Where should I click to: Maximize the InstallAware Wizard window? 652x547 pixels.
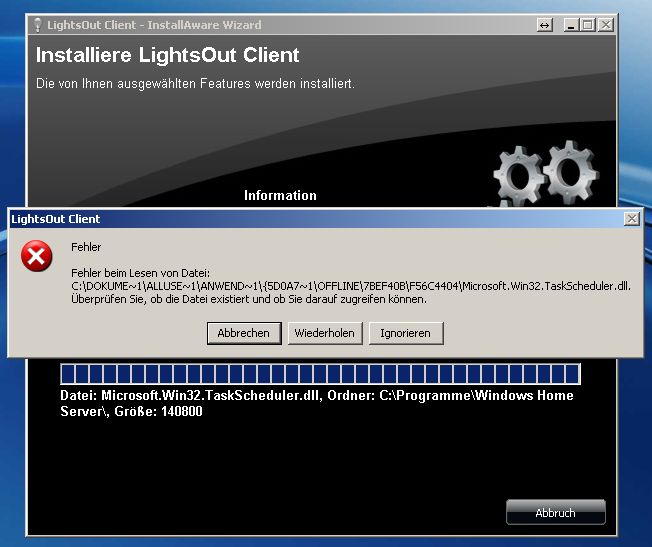[x=588, y=25]
